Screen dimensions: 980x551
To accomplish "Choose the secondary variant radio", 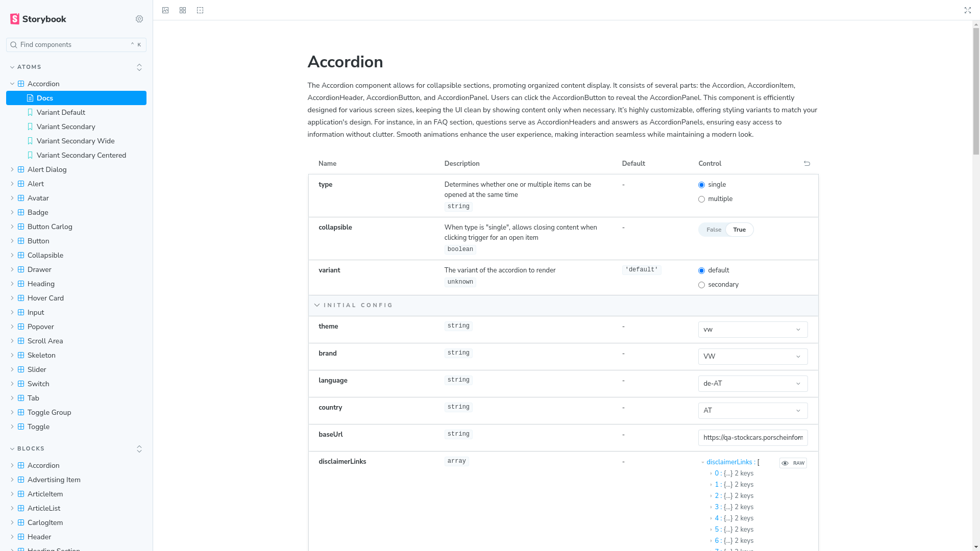I will tap(701, 285).
